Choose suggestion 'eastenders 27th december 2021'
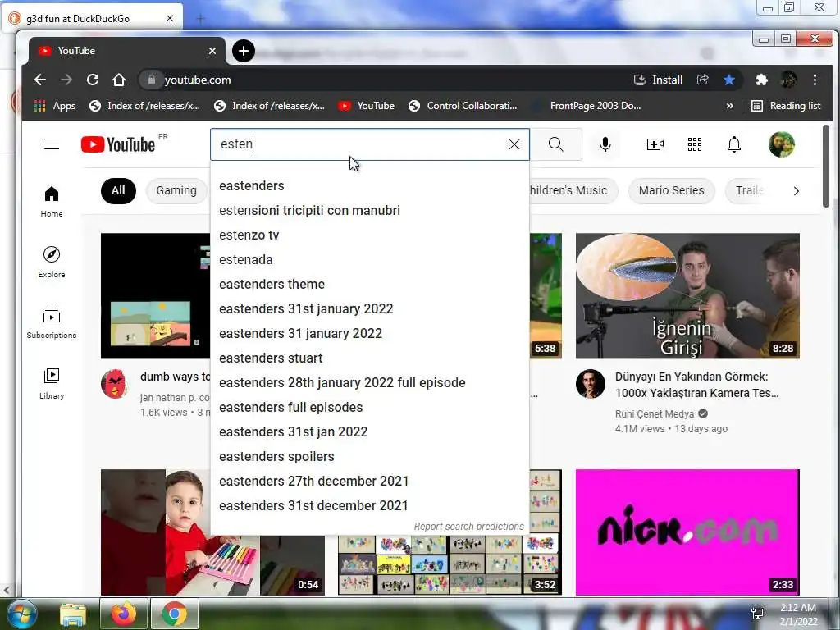Image resolution: width=840 pixels, height=630 pixels. (x=370, y=482)
